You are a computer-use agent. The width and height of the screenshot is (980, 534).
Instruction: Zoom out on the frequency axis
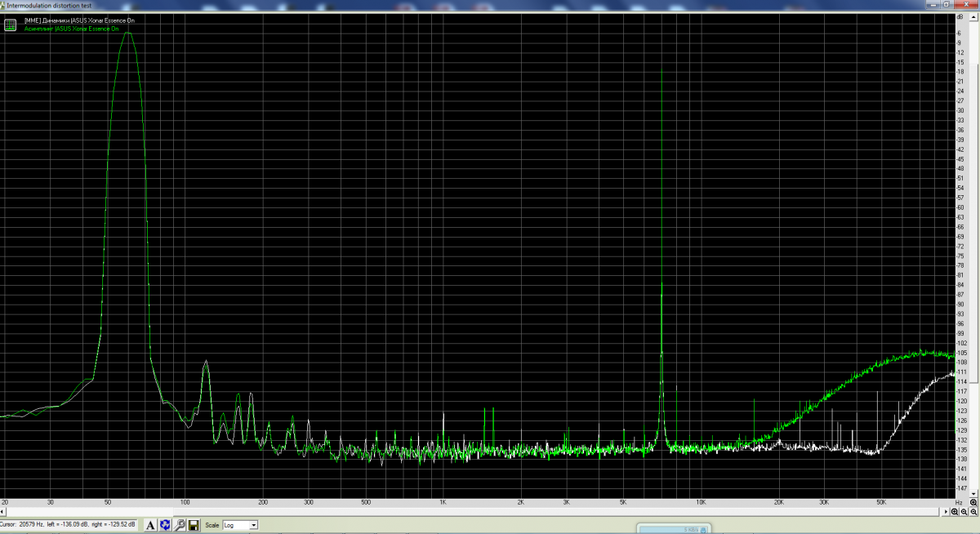(x=964, y=512)
